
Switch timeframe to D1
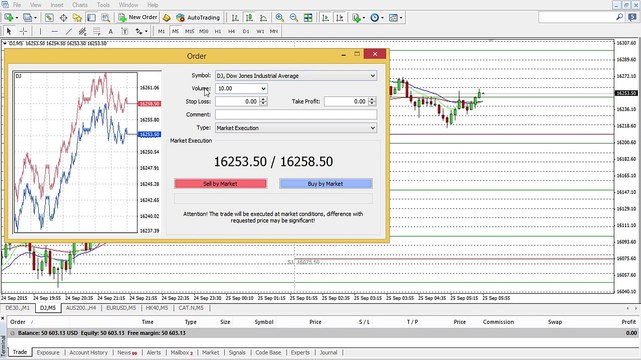pos(246,31)
